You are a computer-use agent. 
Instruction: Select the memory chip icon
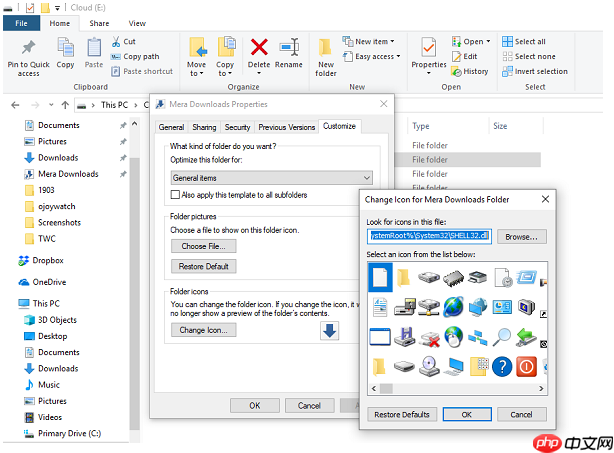point(453,278)
